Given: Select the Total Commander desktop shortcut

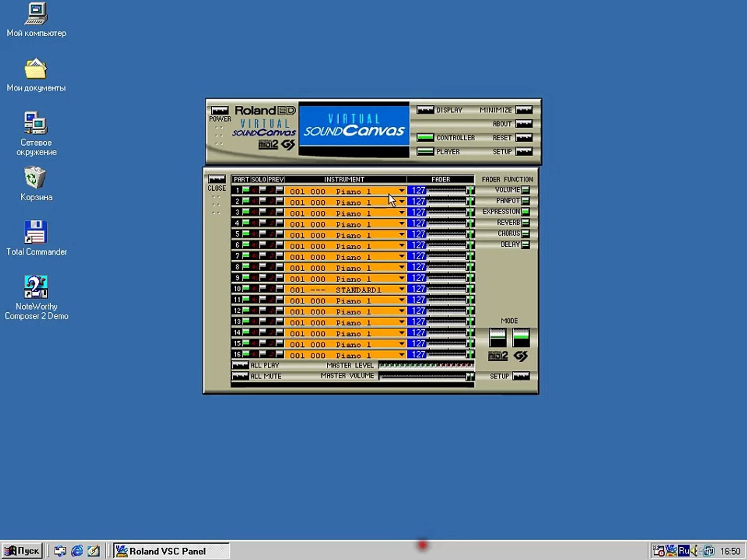Looking at the screenshot, I should [36, 238].
